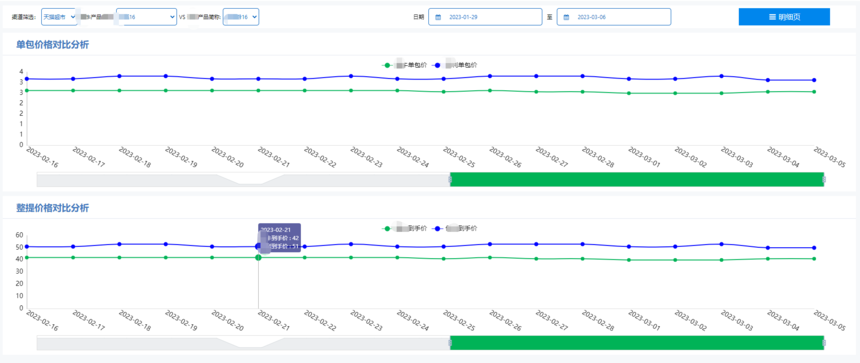Click calendar icon in end date field
This screenshot has height=363, width=860.
[x=566, y=17]
